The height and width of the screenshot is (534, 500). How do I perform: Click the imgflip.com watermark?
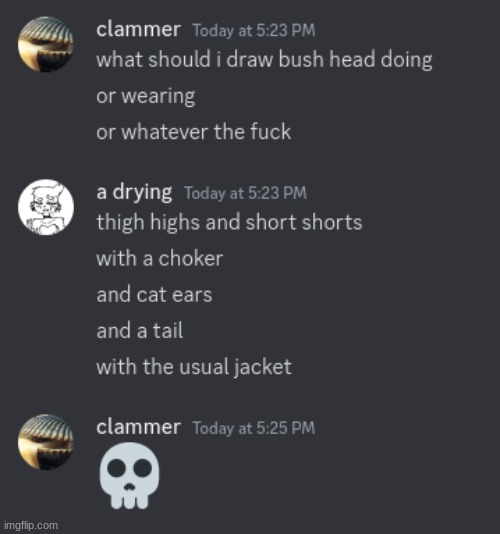31,525
